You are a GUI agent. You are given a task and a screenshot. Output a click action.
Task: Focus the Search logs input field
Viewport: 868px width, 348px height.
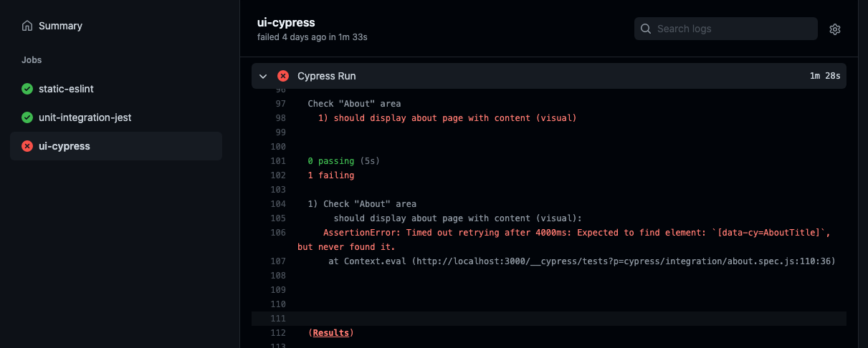point(726,29)
